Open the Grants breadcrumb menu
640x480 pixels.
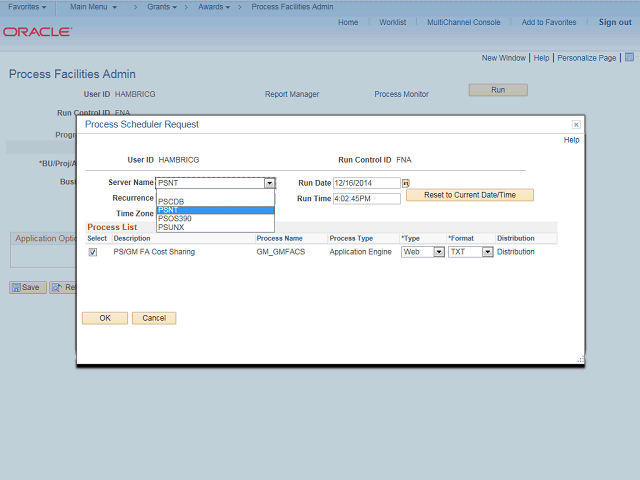coord(162,7)
